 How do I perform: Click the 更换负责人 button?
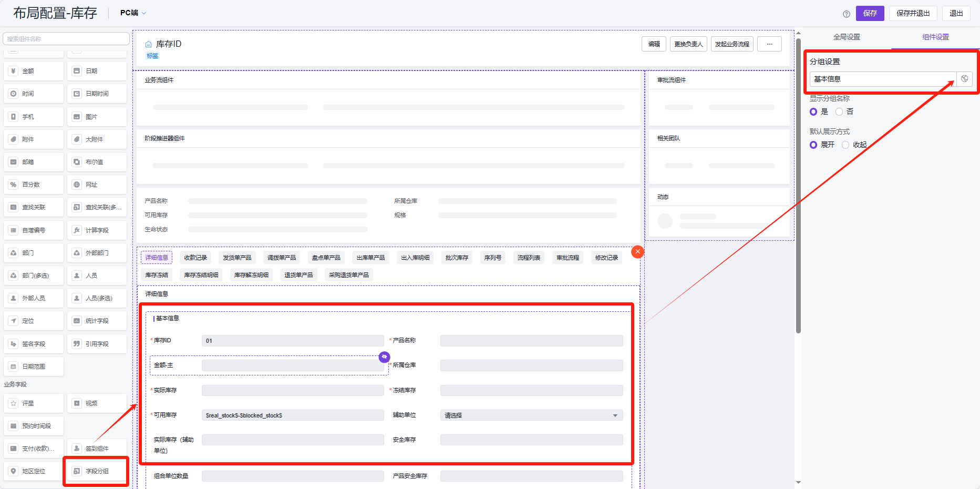[688, 44]
